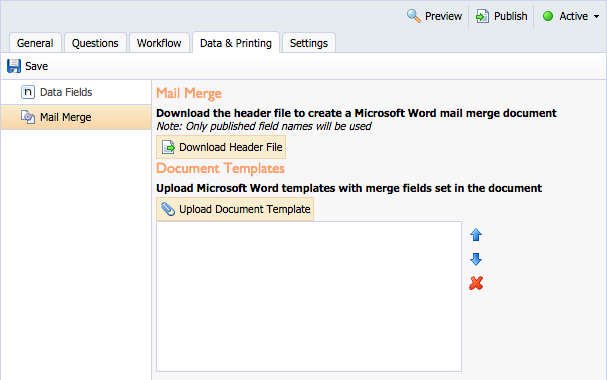Select Data Fields in sidebar
607x380 pixels.
pyautogui.click(x=76, y=92)
